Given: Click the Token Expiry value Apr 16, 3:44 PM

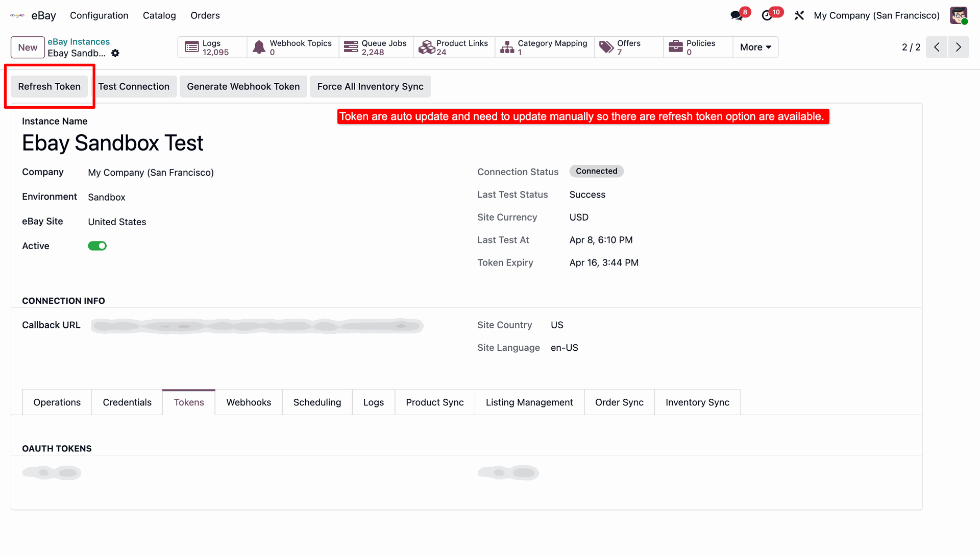Looking at the screenshot, I should click(x=604, y=263).
